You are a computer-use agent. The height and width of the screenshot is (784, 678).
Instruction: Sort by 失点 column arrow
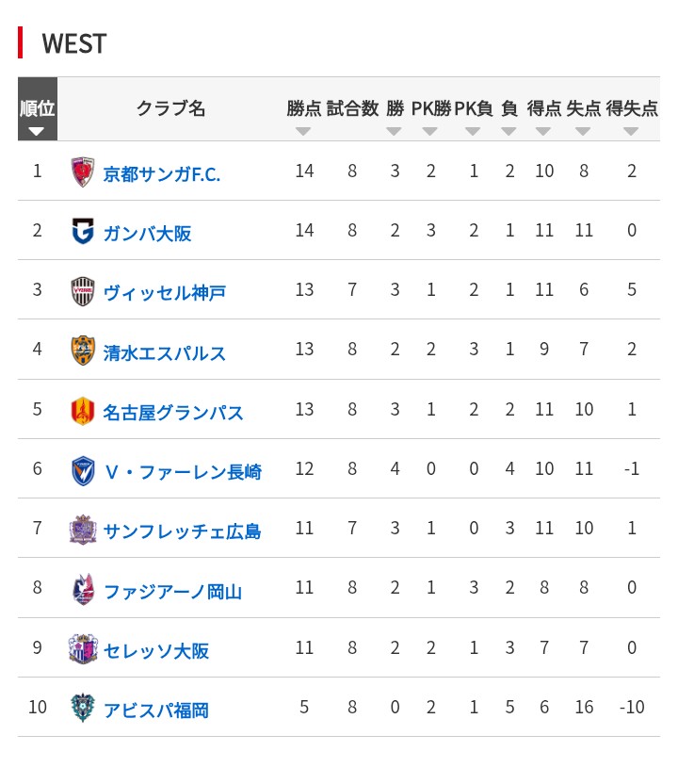click(583, 131)
